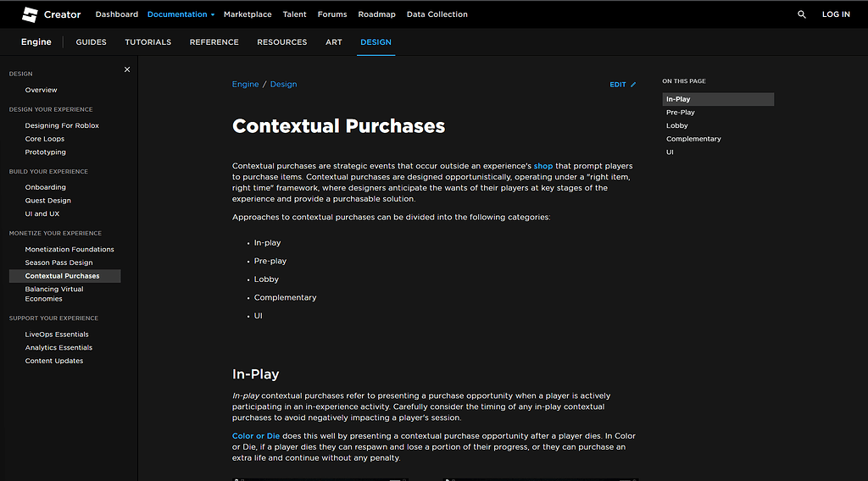Jump to Pre-Play section in page outline
Viewport: 868px width, 481px height.
click(680, 113)
